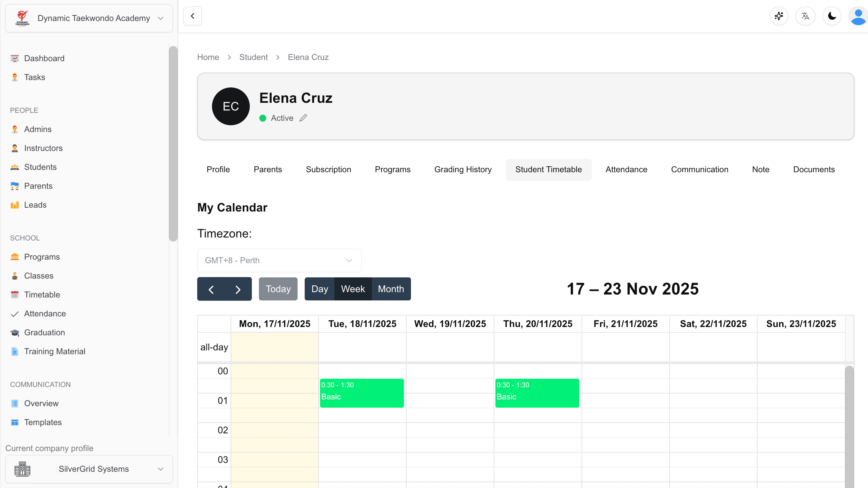View the Grading History tab
The image size is (868, 488).
pyautogui.click(x=463, y=170)
